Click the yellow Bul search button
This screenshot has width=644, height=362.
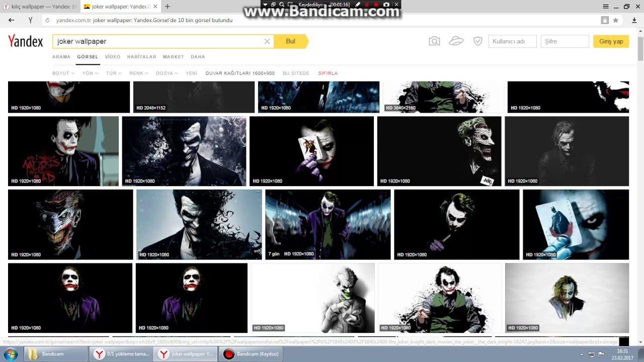(x=291, y=41)
